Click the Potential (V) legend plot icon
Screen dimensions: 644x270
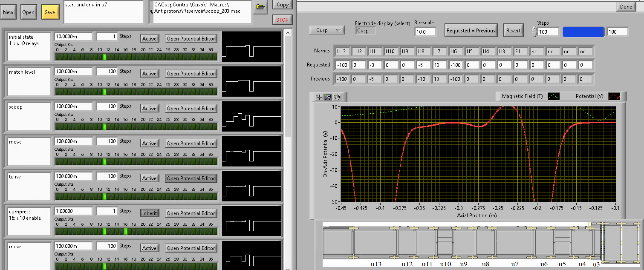pos(614,96)
